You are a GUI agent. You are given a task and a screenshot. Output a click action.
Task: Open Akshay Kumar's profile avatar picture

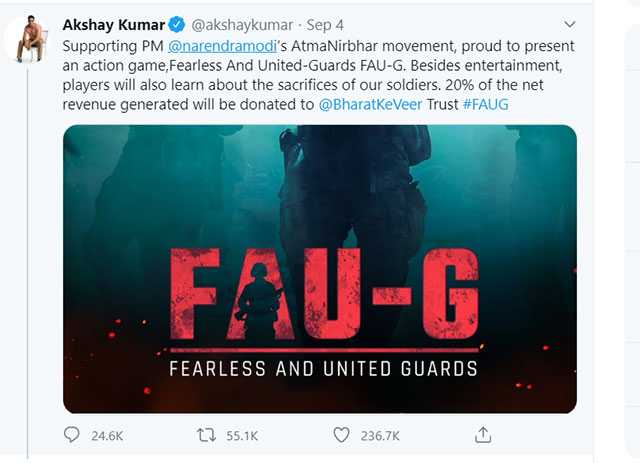tap(30, 39)
